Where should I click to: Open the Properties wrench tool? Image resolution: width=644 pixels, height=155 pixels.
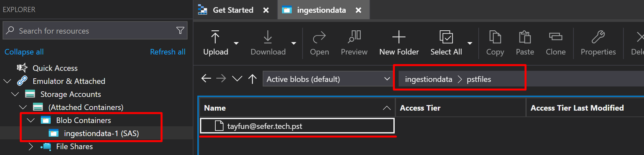[598, 37]
